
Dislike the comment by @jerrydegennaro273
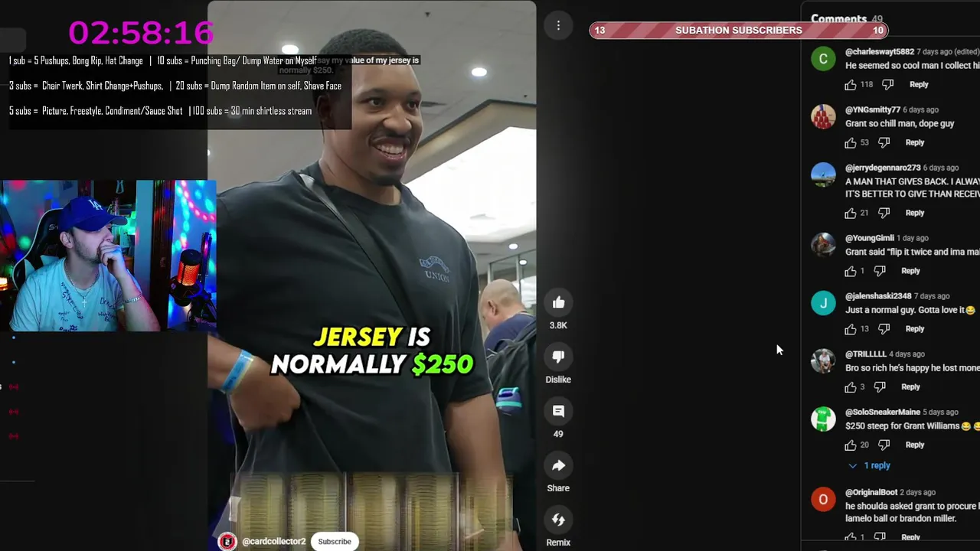click(884, 213)
